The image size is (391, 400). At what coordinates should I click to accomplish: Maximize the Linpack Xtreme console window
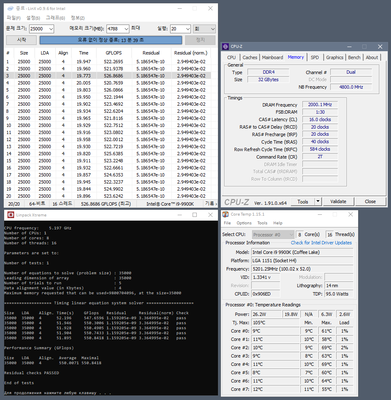(195, 215)
